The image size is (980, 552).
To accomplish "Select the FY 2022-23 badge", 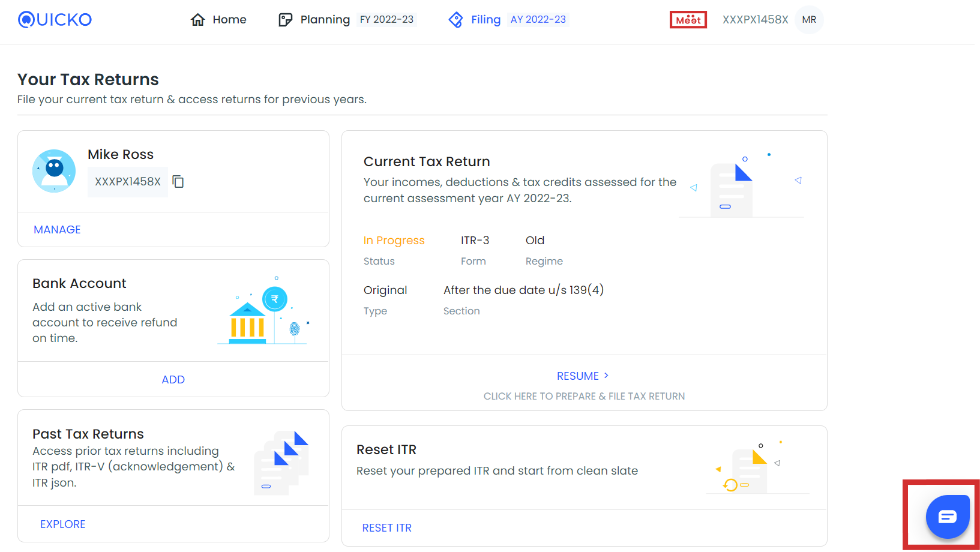I will [386, 20].
